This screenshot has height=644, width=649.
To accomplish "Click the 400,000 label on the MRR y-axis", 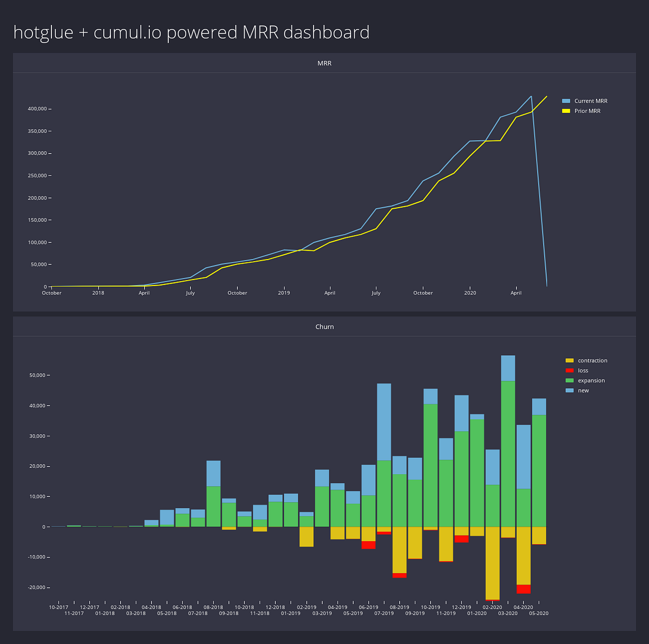I will coord(36,108).
